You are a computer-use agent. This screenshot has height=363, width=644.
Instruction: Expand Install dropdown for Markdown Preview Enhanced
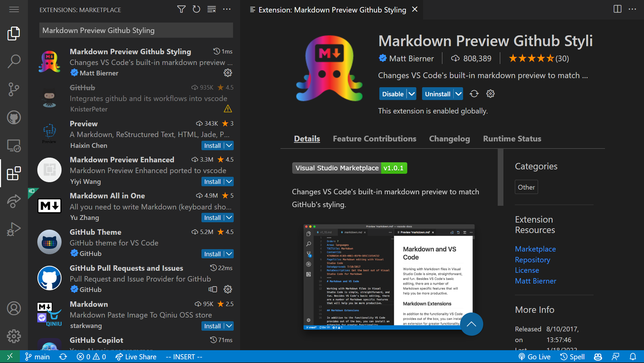coord(229,181)
